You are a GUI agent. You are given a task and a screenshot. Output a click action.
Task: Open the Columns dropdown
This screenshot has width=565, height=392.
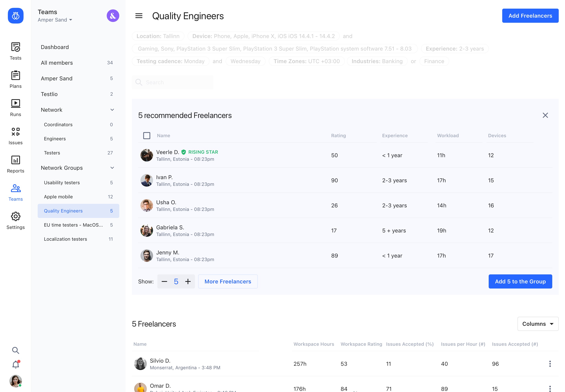[538, 324]
